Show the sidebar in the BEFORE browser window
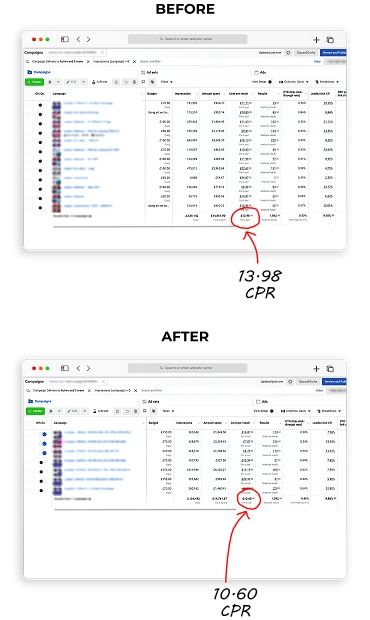The width and height of the screenshot is (370, 620). pos(65,39)
